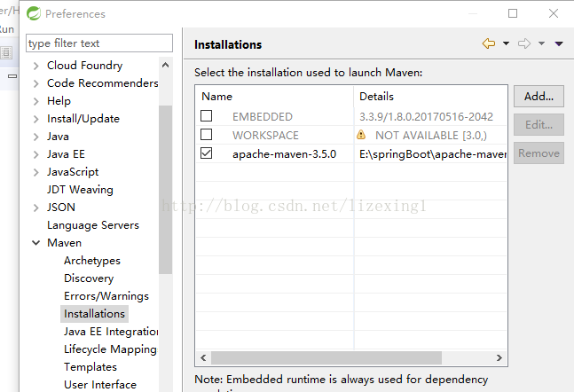Click the preference tree vertical scrollbar thumb
Viewport: 574px width, 392px height.
point(166,190)
